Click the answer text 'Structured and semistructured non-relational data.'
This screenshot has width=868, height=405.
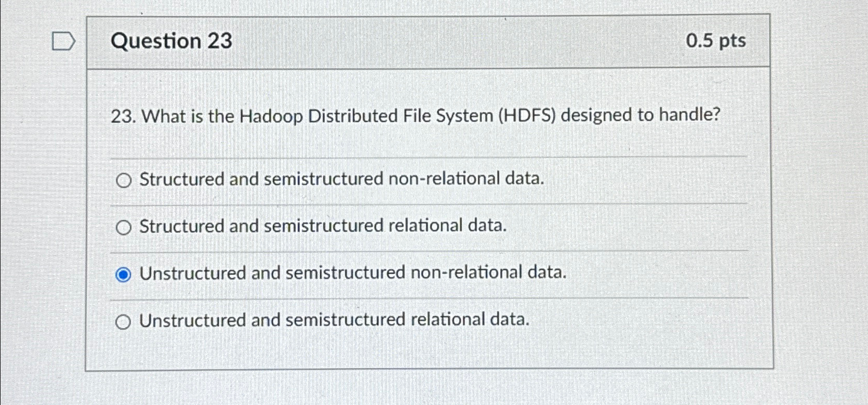(340, 179)
